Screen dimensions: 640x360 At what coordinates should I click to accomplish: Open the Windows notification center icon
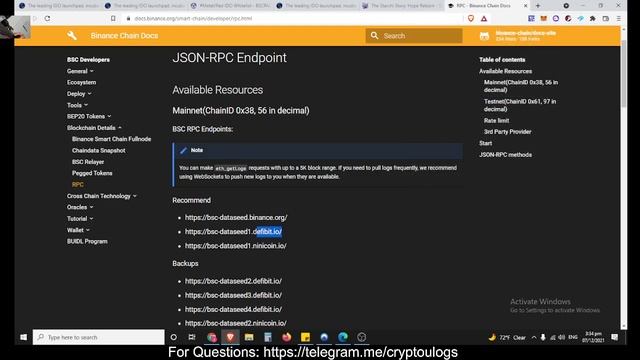click(615, 337)
